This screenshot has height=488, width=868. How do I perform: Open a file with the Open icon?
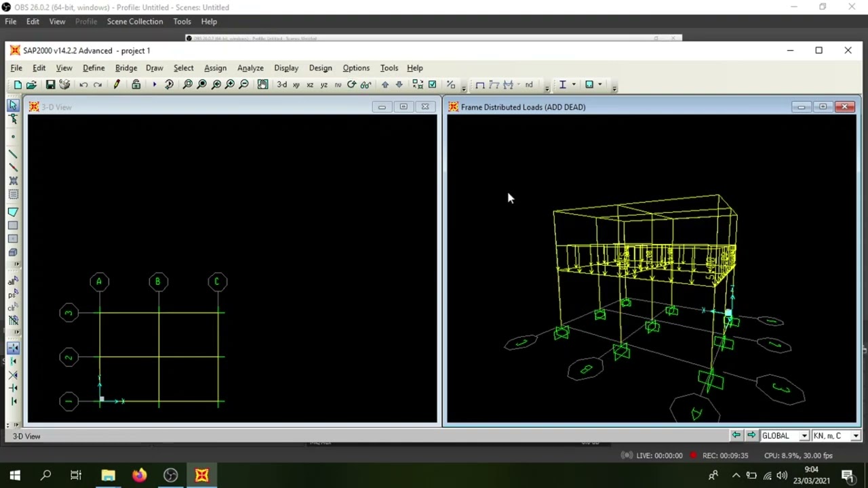click(31, 85)
